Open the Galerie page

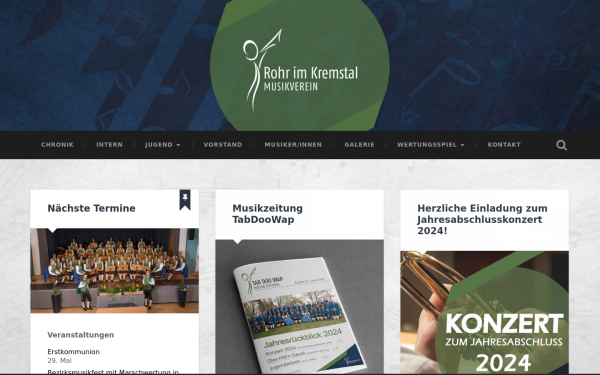click(359, 145)
